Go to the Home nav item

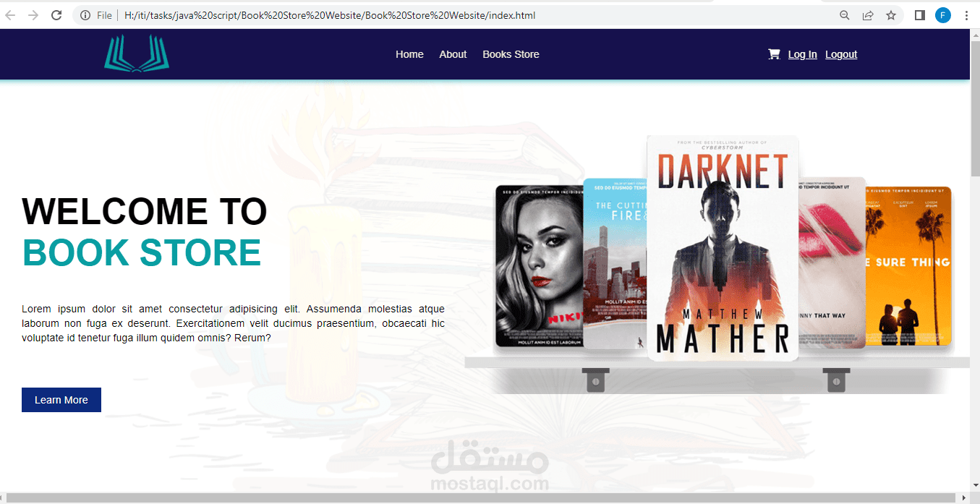[x=409, y=54]
